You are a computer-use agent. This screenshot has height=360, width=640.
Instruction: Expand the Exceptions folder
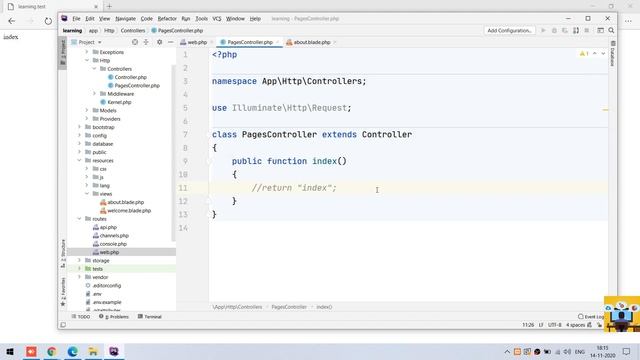(87, 52)
